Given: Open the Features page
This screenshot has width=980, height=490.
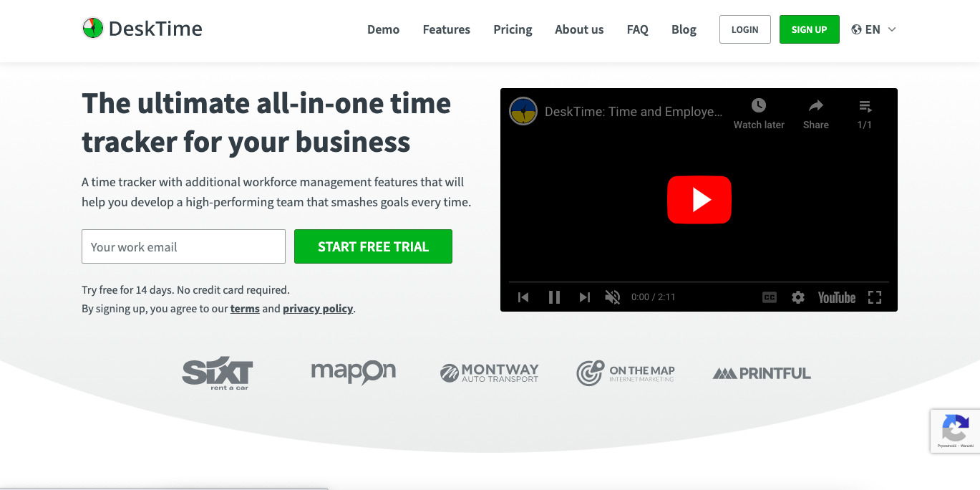Looking at the screenshot, I should [x=446, y=29].
